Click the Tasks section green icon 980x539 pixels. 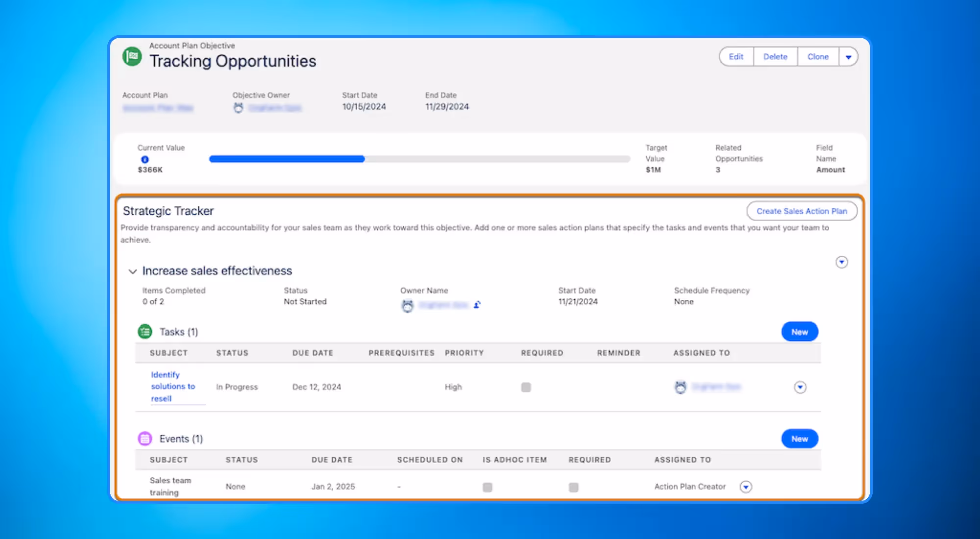tap(145, 332)
